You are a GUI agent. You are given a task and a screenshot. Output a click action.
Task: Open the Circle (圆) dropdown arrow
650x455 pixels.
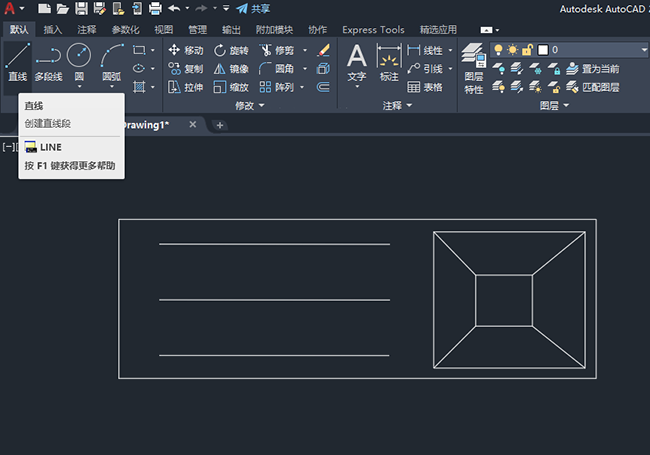79,87
